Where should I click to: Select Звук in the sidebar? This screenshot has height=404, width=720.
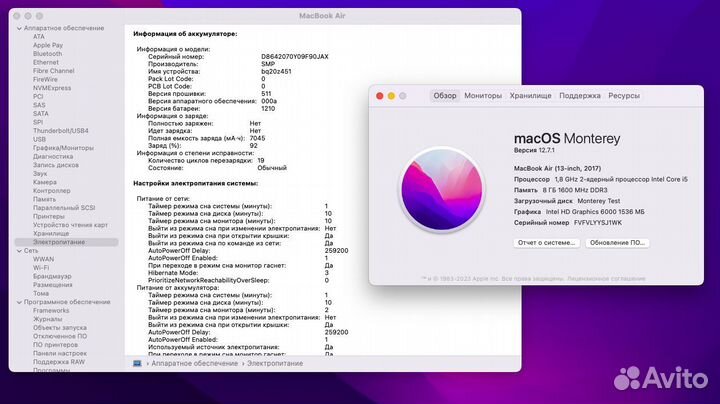(x=39, y=174)
